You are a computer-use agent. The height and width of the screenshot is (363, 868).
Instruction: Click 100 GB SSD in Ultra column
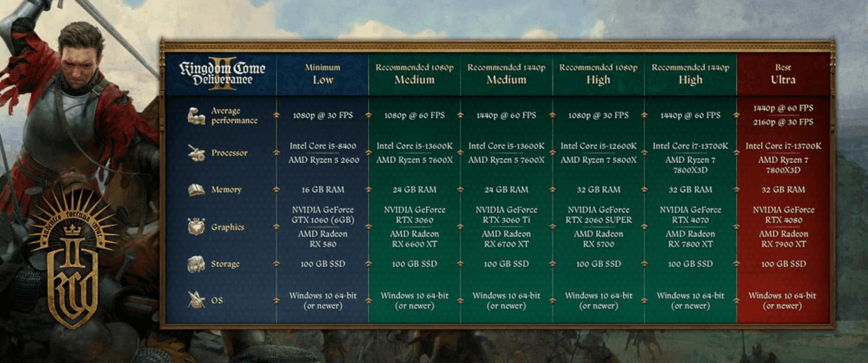[783, 264]
